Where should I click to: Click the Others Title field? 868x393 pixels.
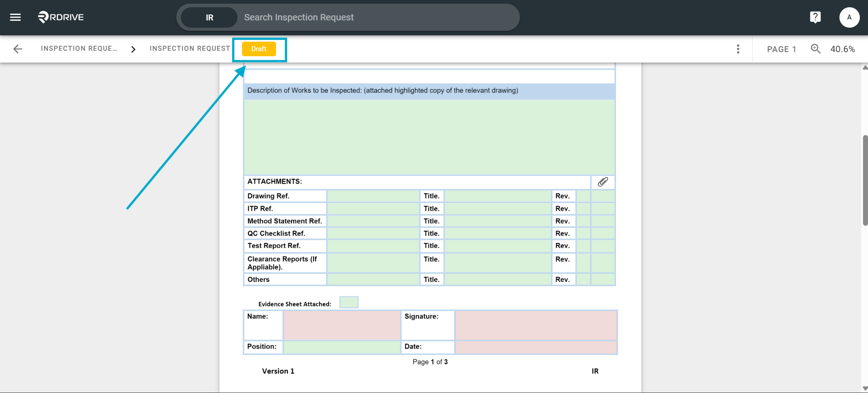[498, 279]
